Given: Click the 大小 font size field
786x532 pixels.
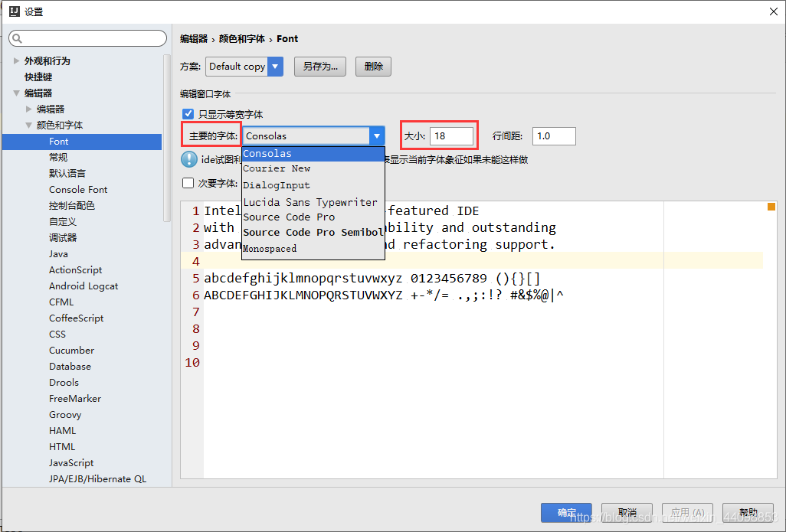Looking at the screenshot, I should point(451,135).
